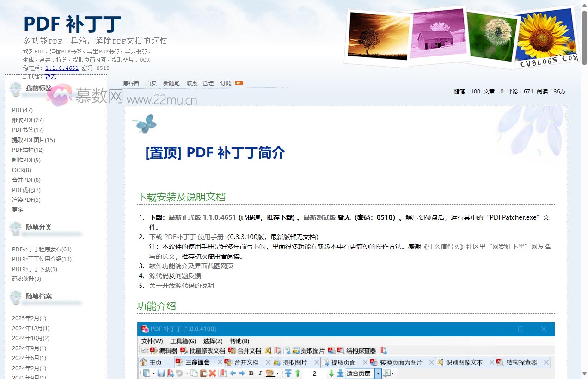Expand the highlight color dropdown arrow
Screen dimensions: 588x379
[x=276, y=373]
